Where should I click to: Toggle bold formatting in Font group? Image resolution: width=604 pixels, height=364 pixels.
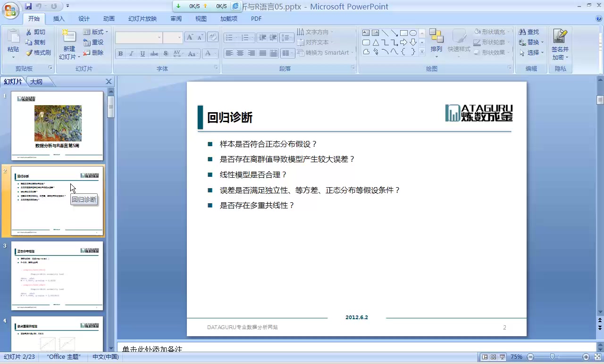(x=120, y=53)
